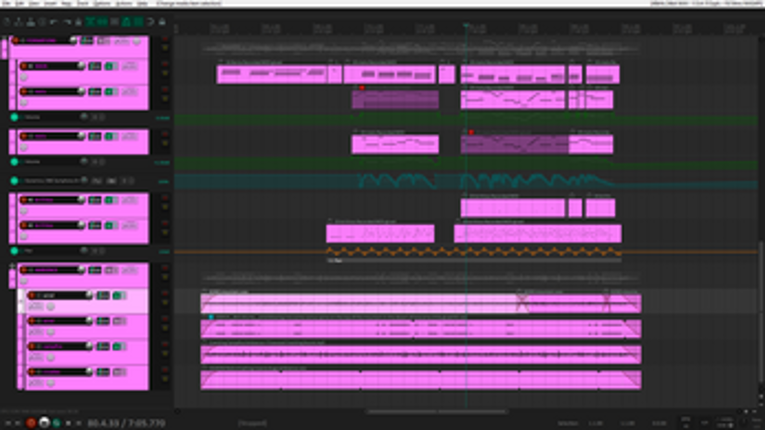Toggle the Locking padlock toolbar icon
The width and height of the screenshot is (765, 430).
(x=162, y=22)
